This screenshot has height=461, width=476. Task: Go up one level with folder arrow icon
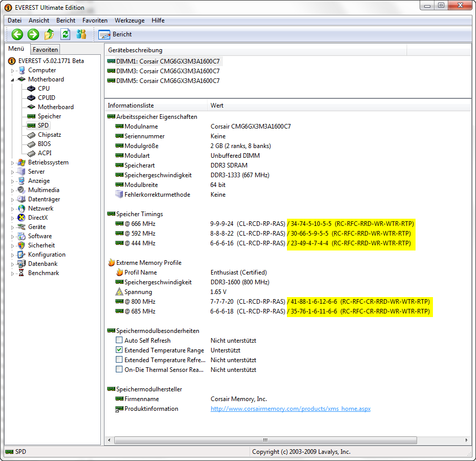pyautogui.click(x=49, y=34)
